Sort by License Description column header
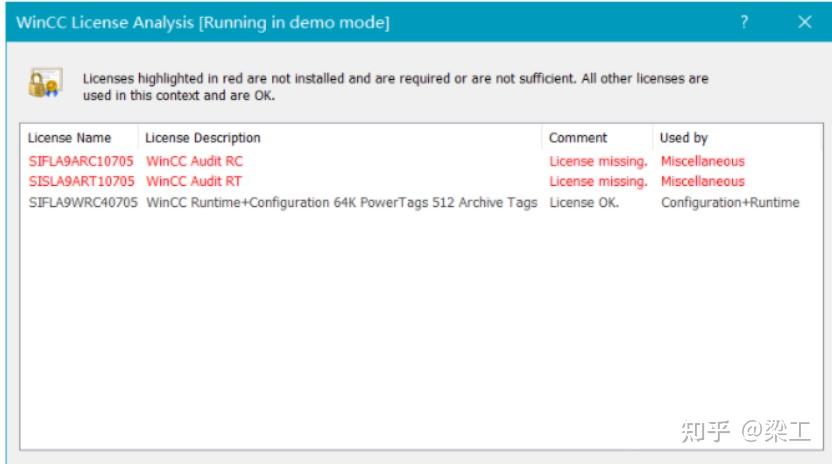The width and height of the screenshot is (832, 464). [x=203, y=138]
